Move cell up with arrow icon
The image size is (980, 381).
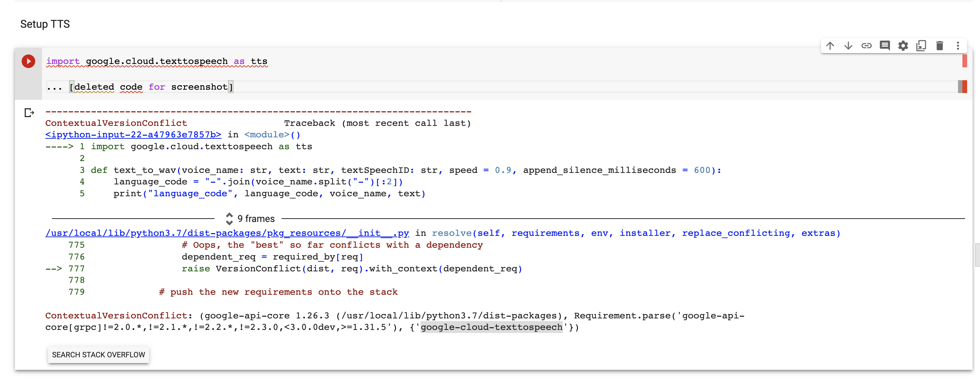click(830, 46)
